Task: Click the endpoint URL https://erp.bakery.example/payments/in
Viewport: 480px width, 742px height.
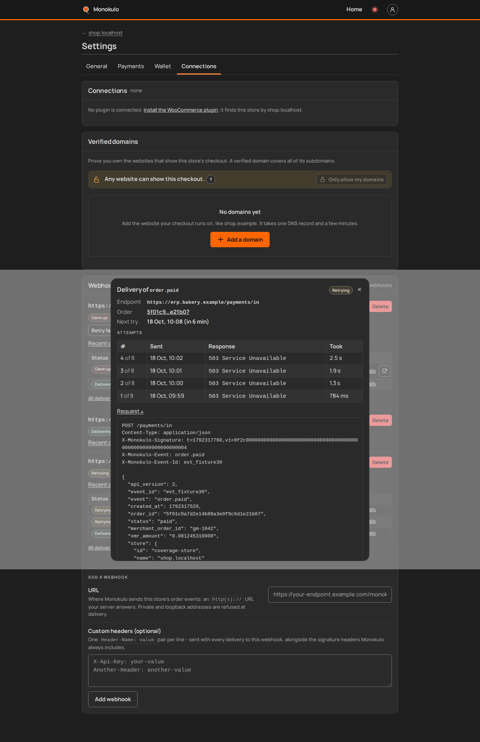Action: (x=203, y=302)
